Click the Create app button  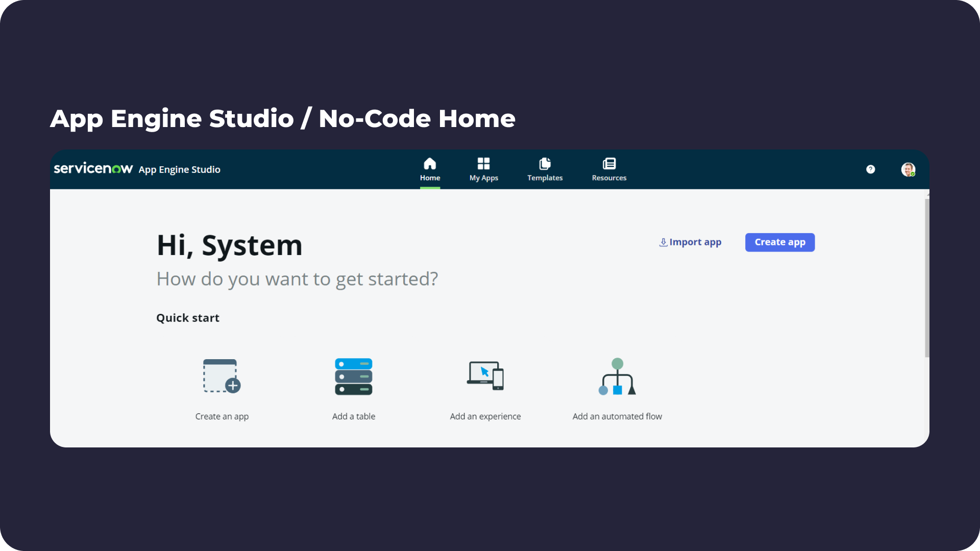(779, 241)
